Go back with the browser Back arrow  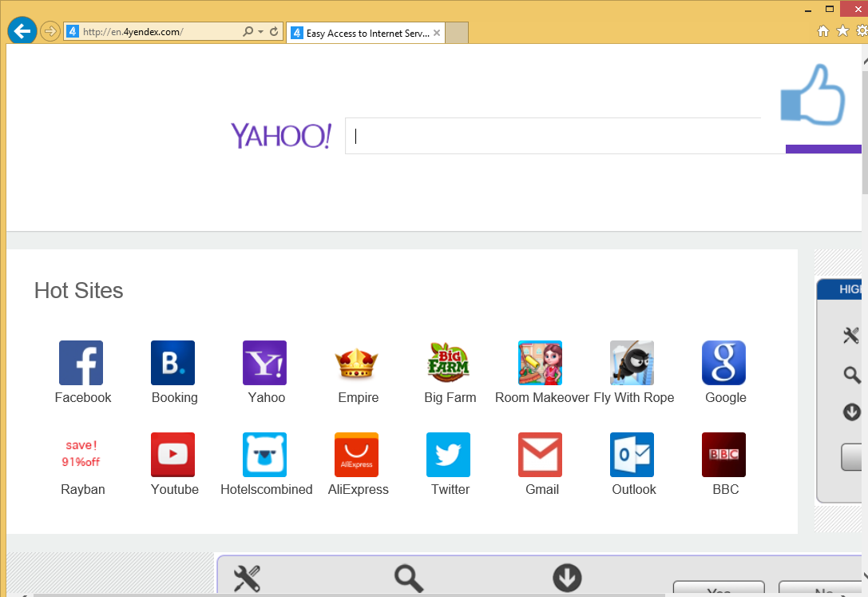coord(22,31)
